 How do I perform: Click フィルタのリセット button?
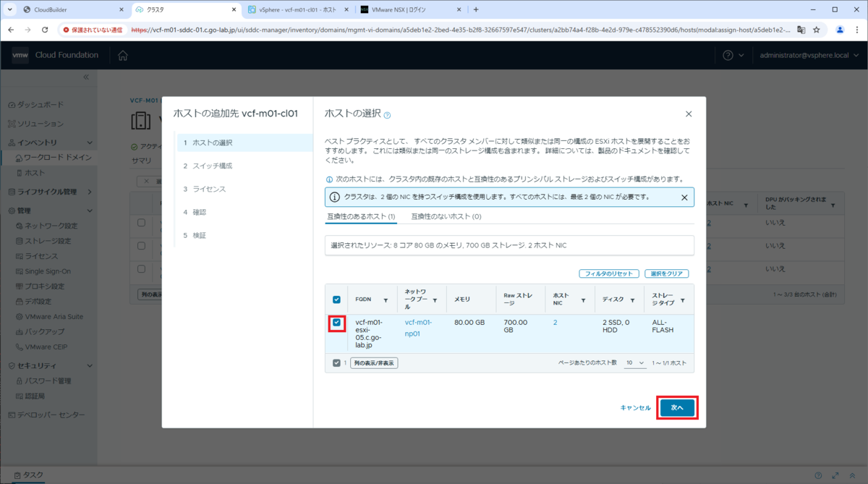click(609, 273)
